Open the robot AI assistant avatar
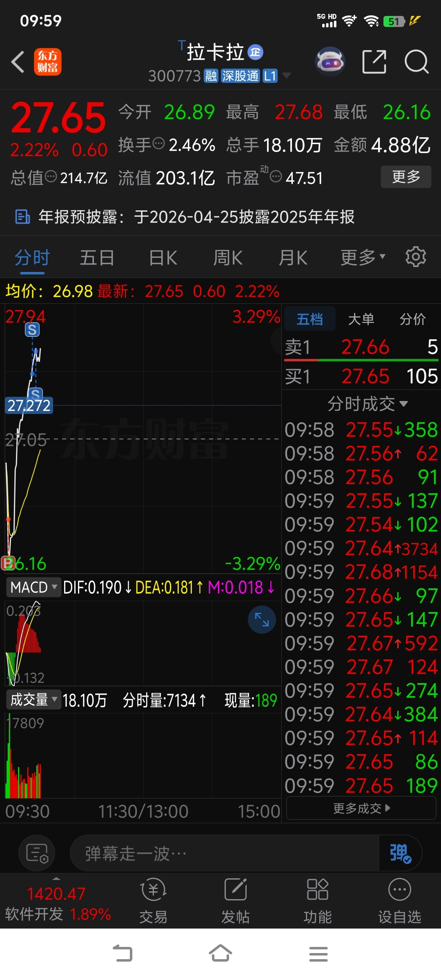Image resolution: width=441 pixels, height=980 pixels. coord(330,62)
